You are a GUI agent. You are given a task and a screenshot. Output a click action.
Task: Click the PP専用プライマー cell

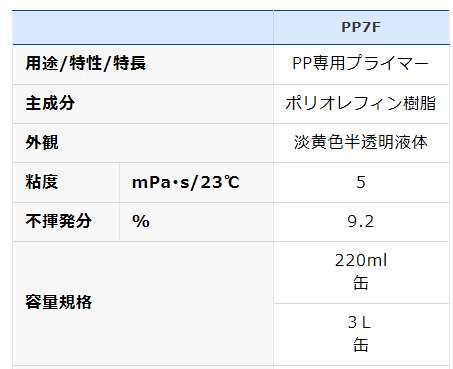pos(361,64)
